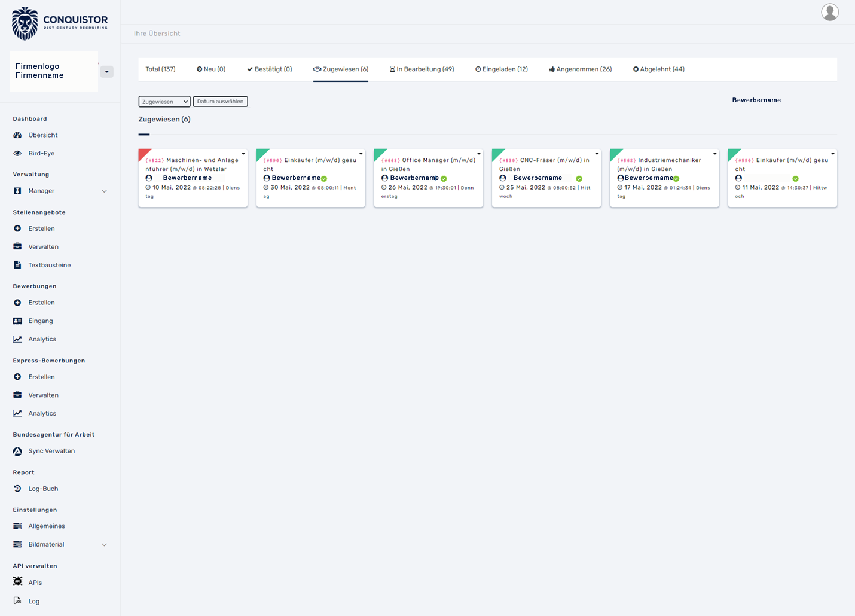Open the Allgemeines settings link
This screenshot has width=855, height=616.
(47, 526)
